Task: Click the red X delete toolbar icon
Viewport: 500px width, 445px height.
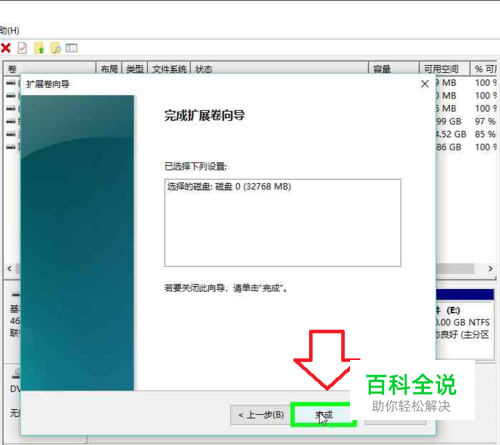Action: click(x=6, y=48)
